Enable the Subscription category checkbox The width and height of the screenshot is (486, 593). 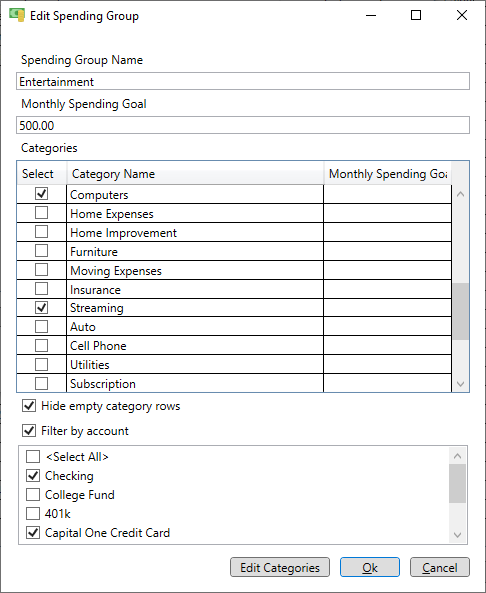coord(42,383)
